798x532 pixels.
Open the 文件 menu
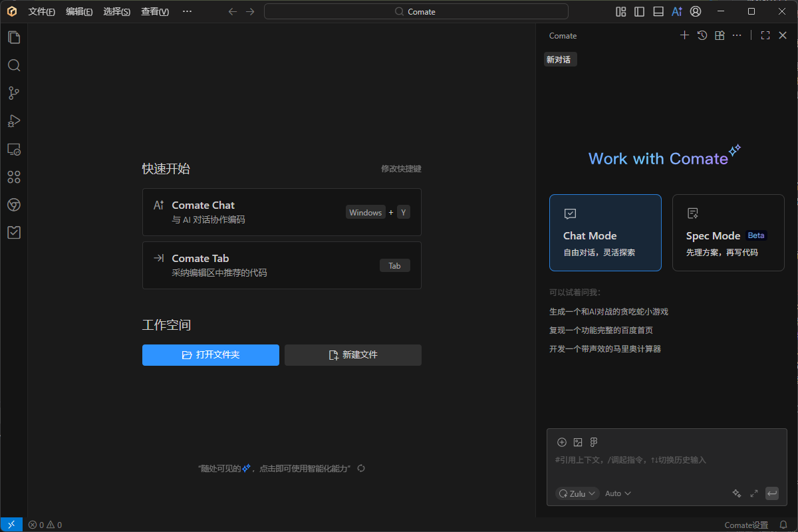click(x=42, y=11)
